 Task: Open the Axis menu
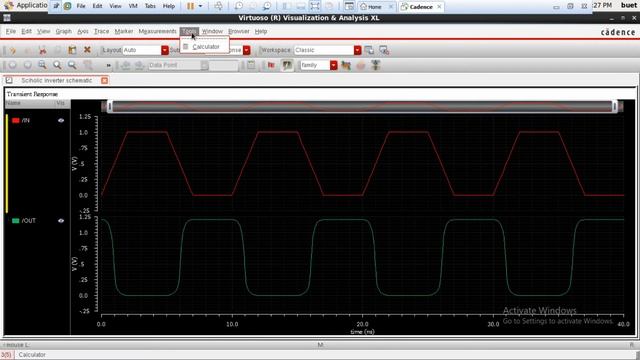(x=82, y=31)
